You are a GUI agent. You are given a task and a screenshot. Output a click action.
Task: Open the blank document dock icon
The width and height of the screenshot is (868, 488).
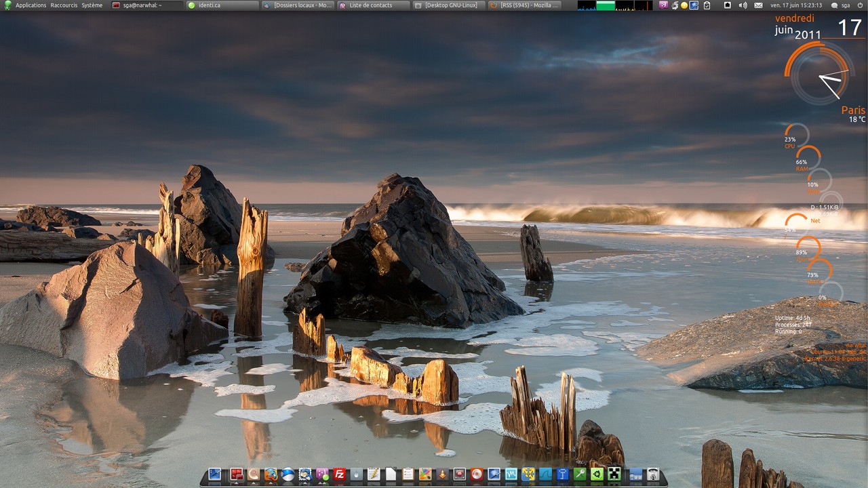[391, 474]
